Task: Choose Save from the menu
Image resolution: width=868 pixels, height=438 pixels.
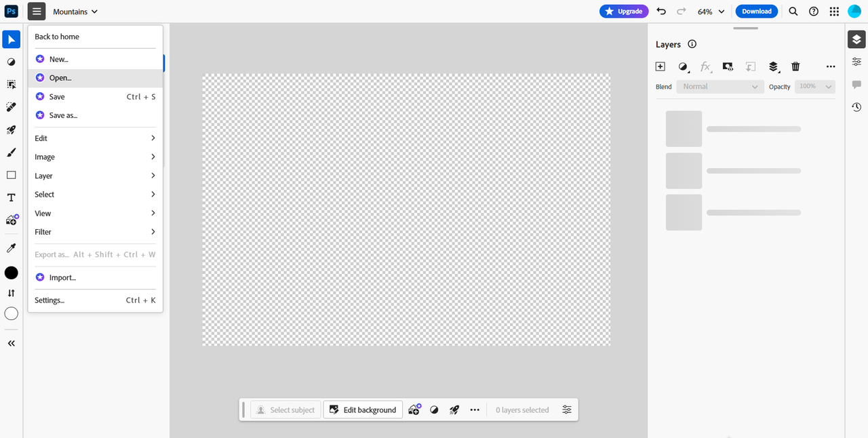Action: click(x=96, y=97)
